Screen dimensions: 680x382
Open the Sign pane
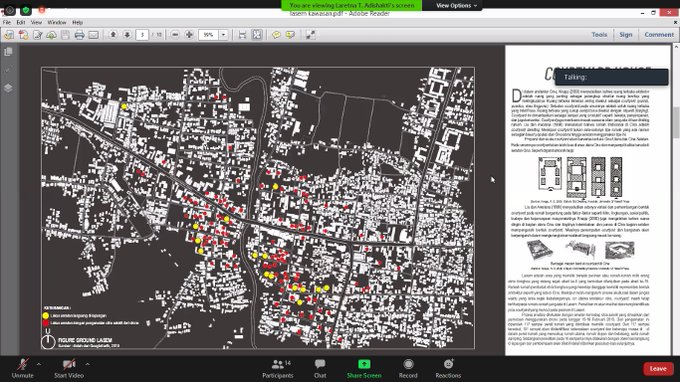point(626,35)
